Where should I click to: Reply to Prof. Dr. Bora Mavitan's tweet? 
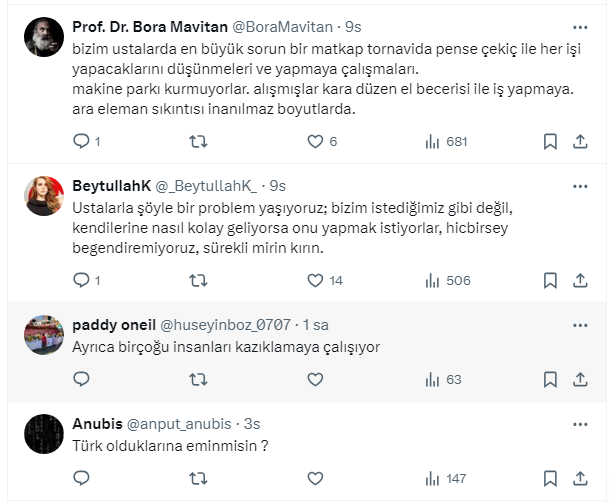coord(82,142)
